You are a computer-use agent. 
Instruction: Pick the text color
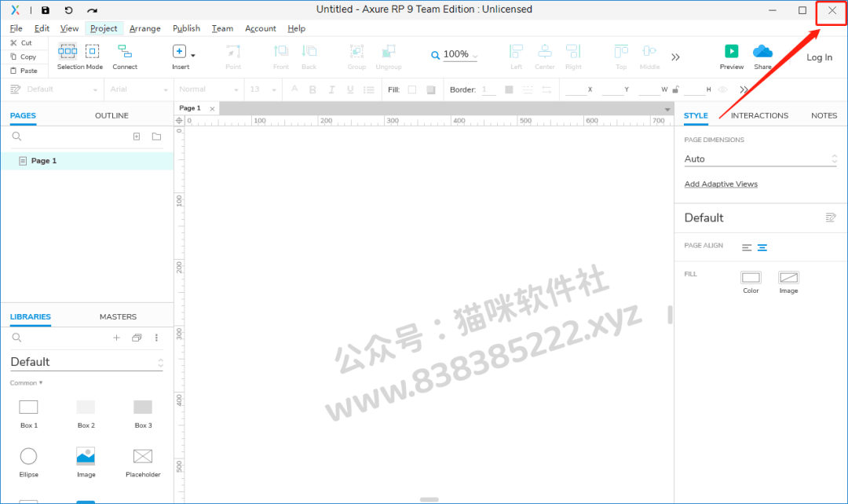[294, 89]
